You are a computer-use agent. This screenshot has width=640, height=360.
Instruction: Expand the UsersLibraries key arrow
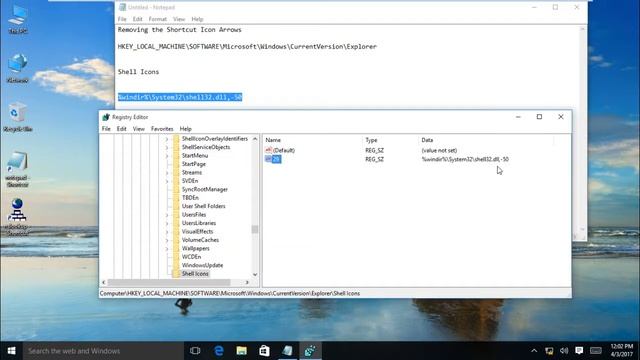click(167, 223)
